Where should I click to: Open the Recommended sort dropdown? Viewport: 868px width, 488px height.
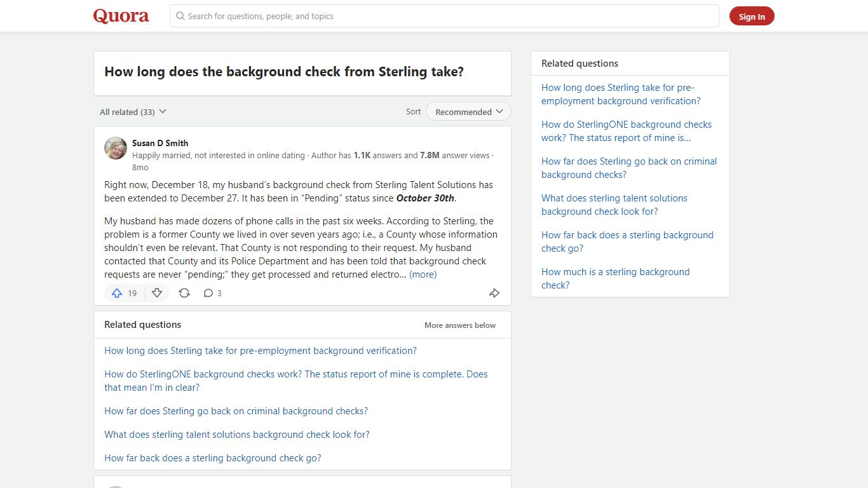click(468, 112)
